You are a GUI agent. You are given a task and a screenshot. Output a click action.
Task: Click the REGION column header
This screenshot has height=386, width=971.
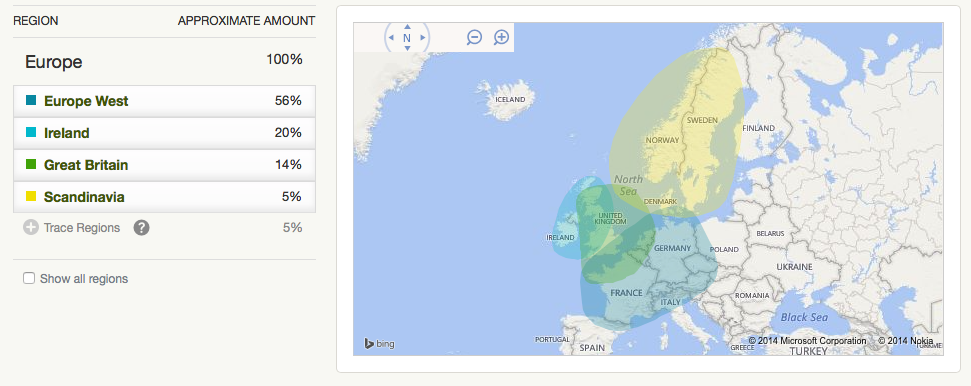36,21
